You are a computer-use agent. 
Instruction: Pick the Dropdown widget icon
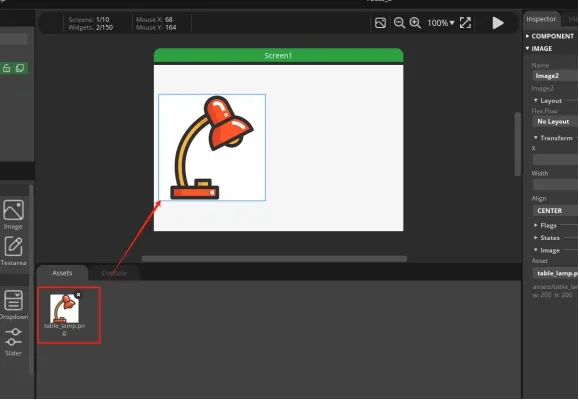(14, 300)
